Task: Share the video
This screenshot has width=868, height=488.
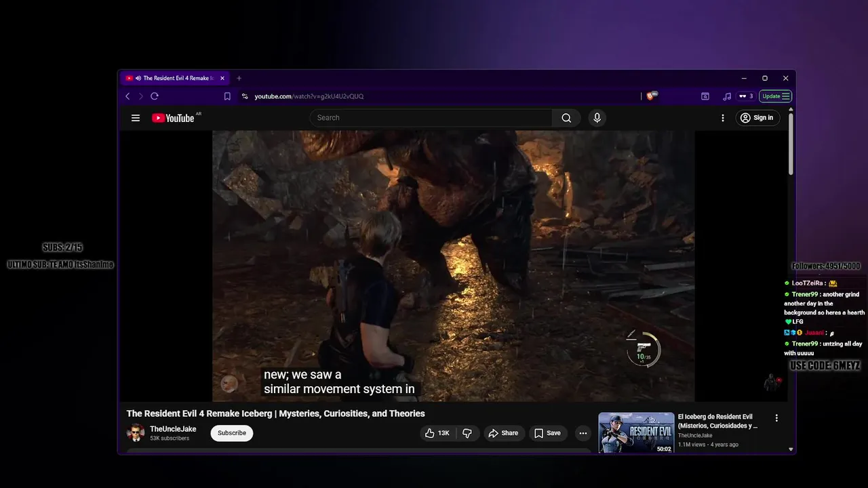Action: pos(503,433)
